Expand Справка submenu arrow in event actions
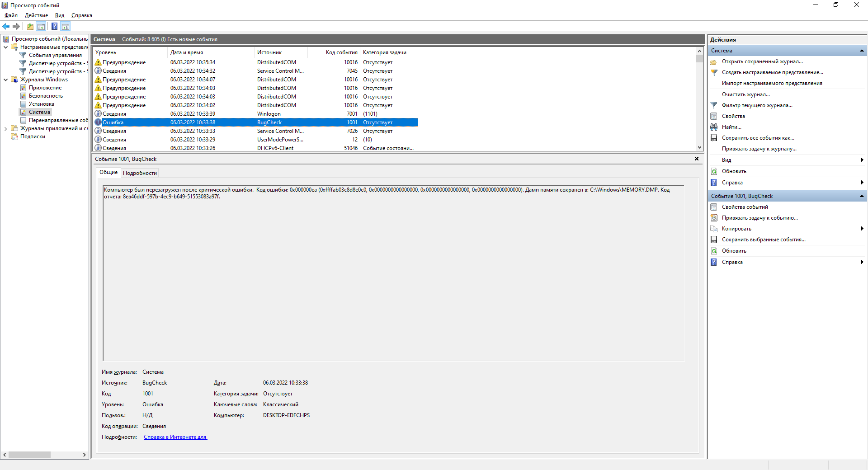Screen dimensions: 868x470 pyautogui.click(x=862, y=262)
